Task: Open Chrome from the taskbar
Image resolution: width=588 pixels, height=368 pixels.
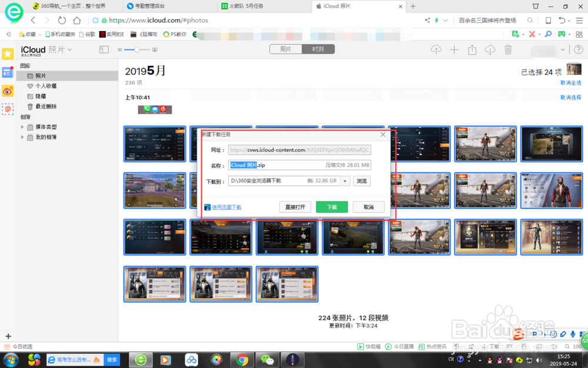Action: pyautogui.click(x=242, y=360)
